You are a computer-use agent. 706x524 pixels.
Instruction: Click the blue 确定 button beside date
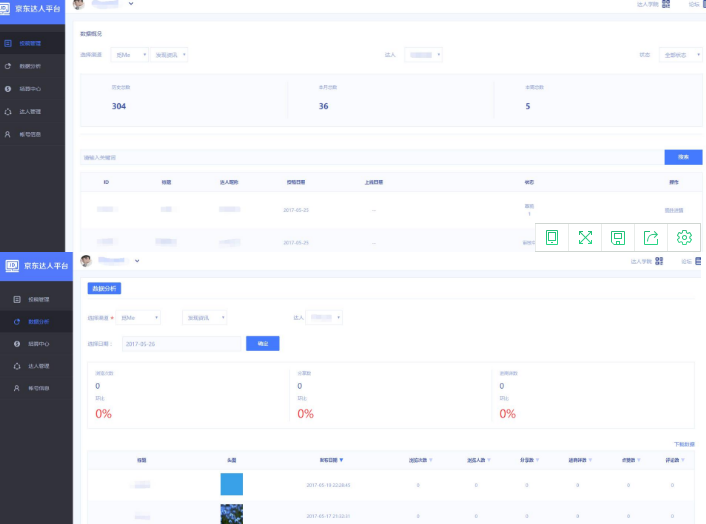tap(262, 343)
